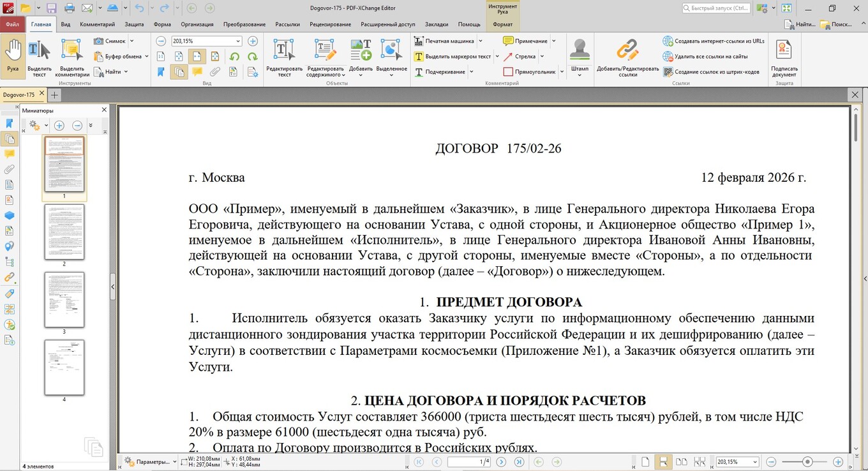Image resolution: width=868 pixels, height=471 pixels.
Task: Expand the Примечание dropdown arrow
Action: pyautogui.click(x=553, y=41)
